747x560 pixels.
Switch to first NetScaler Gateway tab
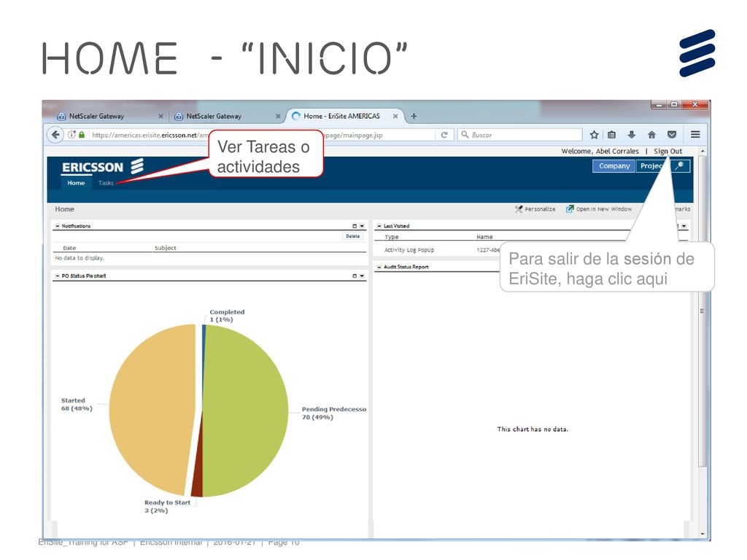107,116
